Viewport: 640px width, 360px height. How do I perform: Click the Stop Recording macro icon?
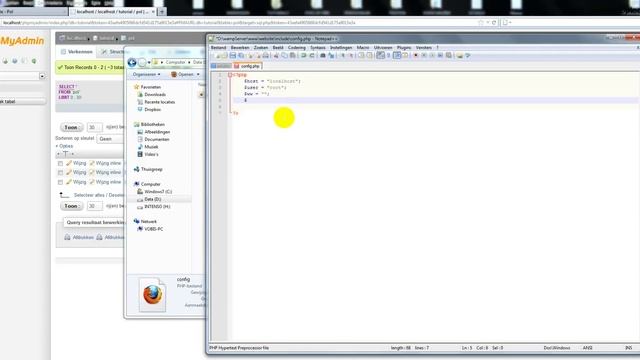(x=424, y=55)
